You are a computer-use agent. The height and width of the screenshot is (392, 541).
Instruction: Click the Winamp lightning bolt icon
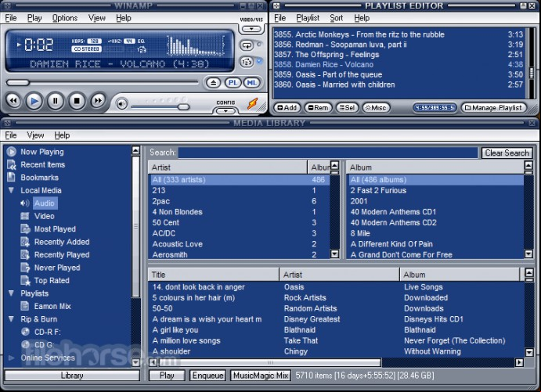point(253,103)
